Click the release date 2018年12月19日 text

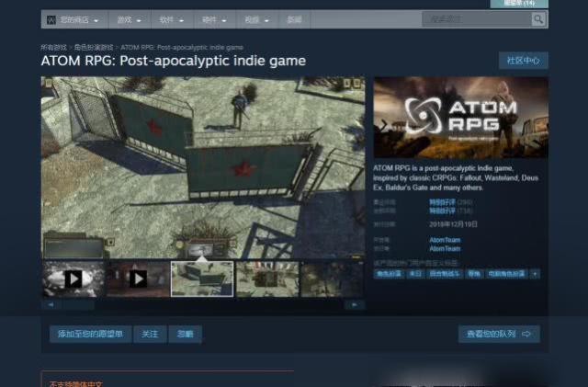coord(453,224)
